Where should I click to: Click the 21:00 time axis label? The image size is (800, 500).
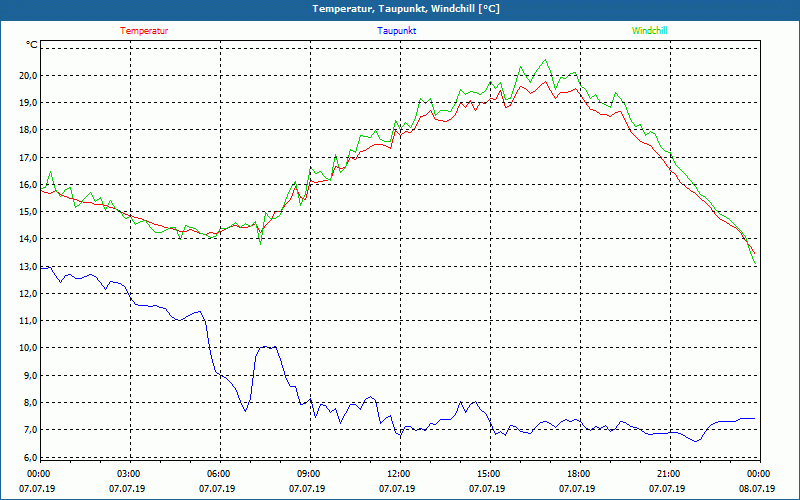(x=668, y=474)
